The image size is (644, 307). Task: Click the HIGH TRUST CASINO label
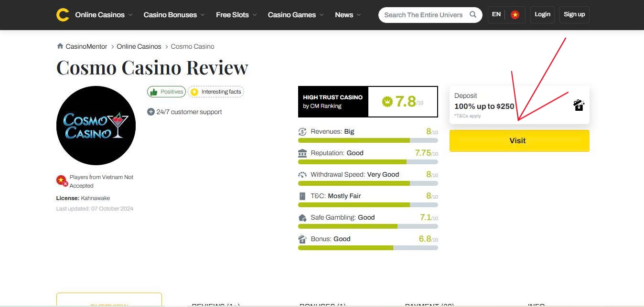coord(333,97)
